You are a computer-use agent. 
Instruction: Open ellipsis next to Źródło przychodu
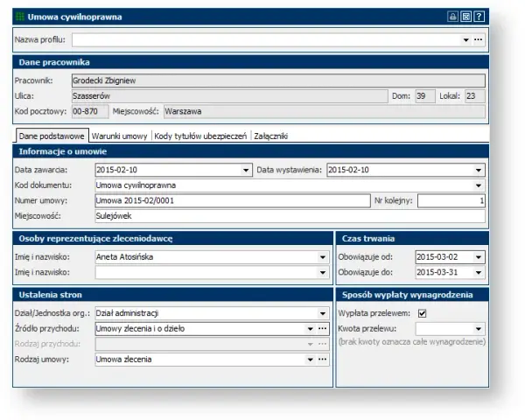click(322, 329)
